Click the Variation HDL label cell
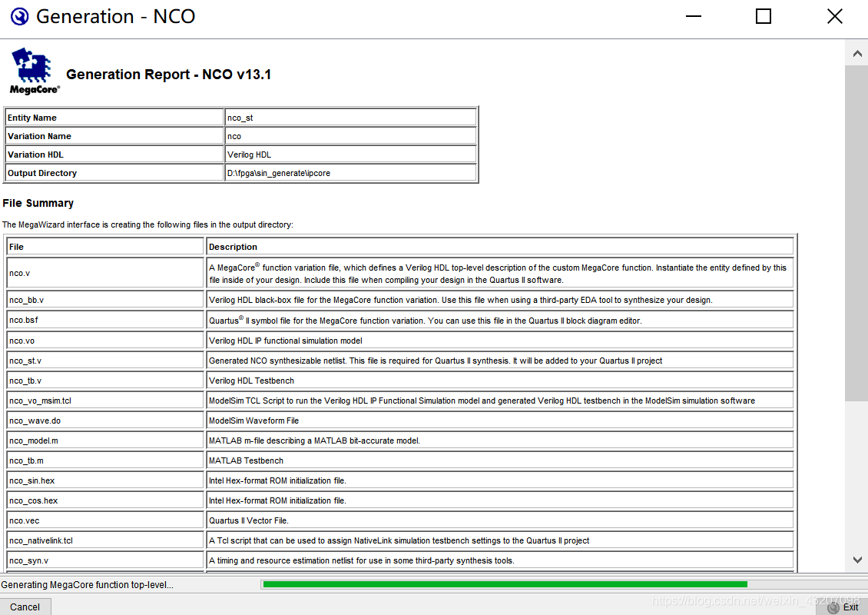The height and width of the screenshot is (615, 868). [x=114, y=155]
